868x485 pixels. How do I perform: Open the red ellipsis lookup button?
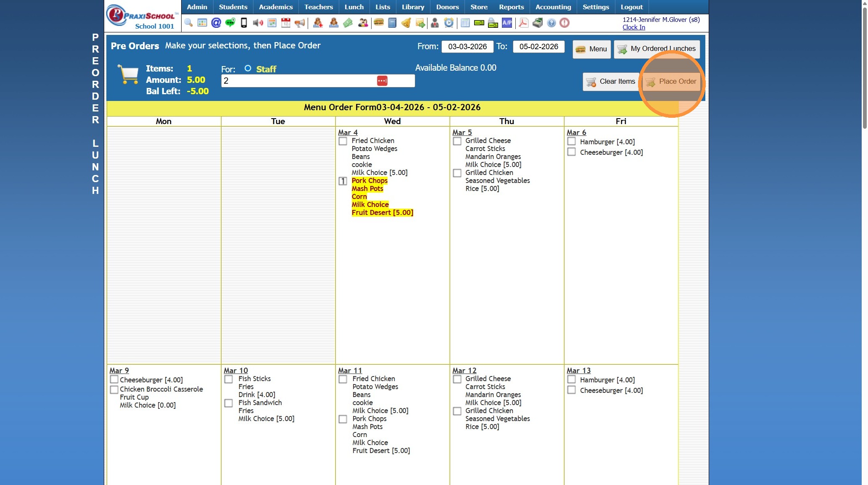[x=382, y=81]
